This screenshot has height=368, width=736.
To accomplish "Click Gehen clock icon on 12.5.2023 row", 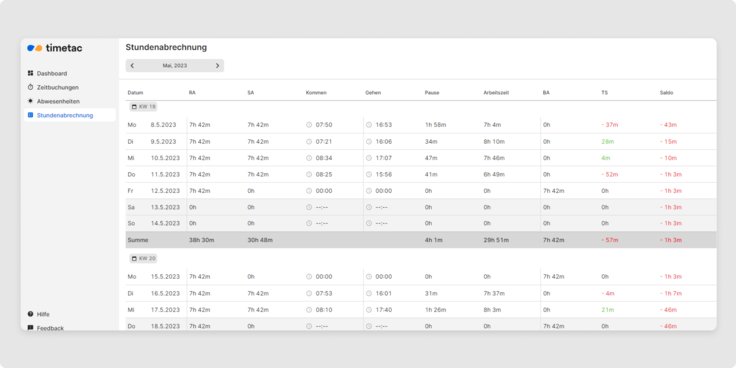I will [369, 191].
